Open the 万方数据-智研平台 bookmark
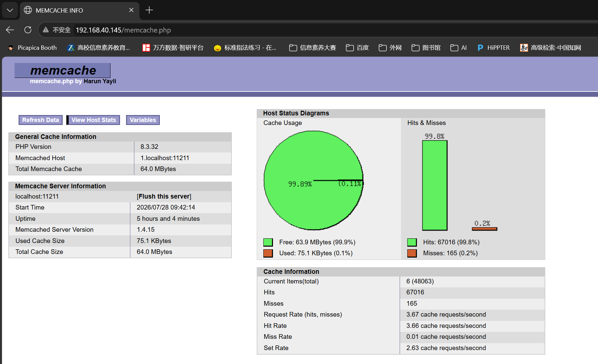The width and height of the screenshot is (598, 364). pos(173,48)
